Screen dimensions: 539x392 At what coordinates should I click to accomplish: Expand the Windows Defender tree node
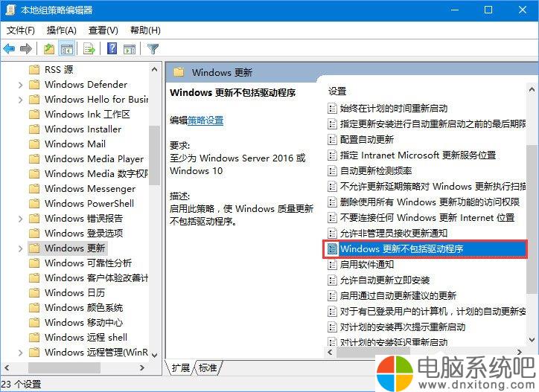[20, 85]
